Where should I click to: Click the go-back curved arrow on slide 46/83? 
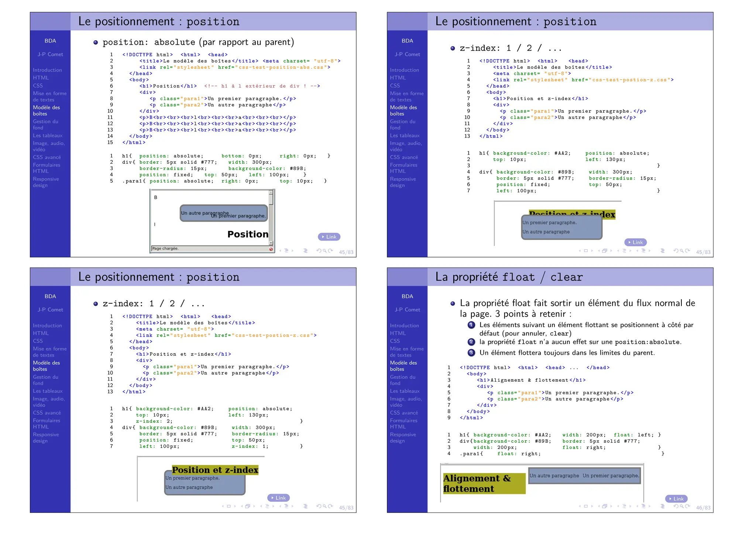coord(676,506)
